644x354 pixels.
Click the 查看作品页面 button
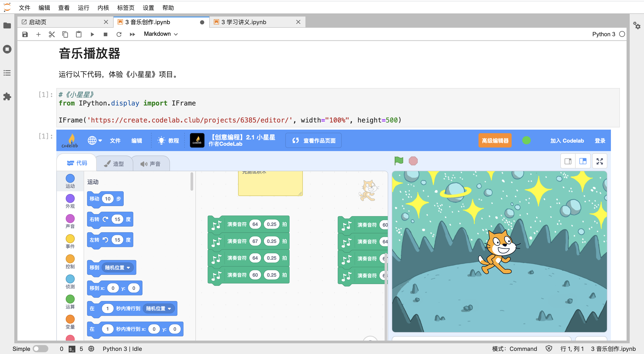pyautogui.click(x=314, y=140)
